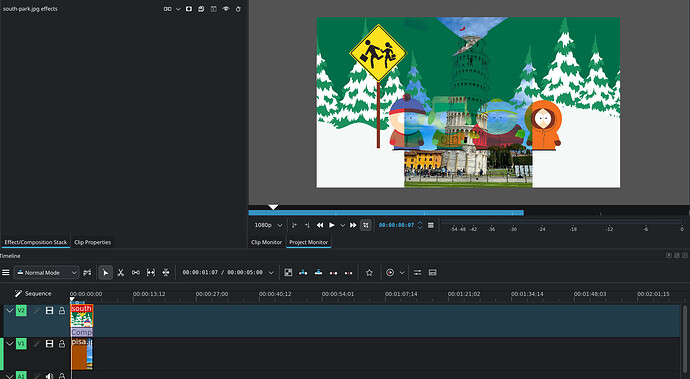Open the Normal Mode edit dropdown
Image resolution: width=690 pixels, height=379 pixels.
pos(47,273)
